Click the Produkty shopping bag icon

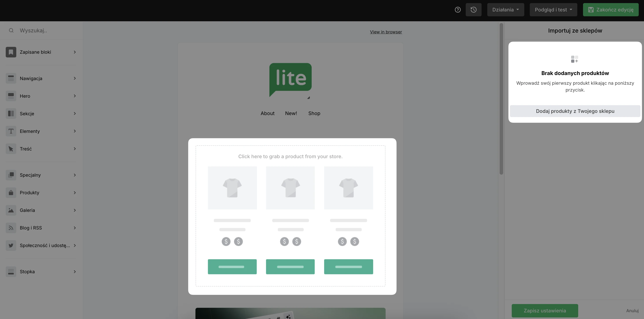coord(11,192)
